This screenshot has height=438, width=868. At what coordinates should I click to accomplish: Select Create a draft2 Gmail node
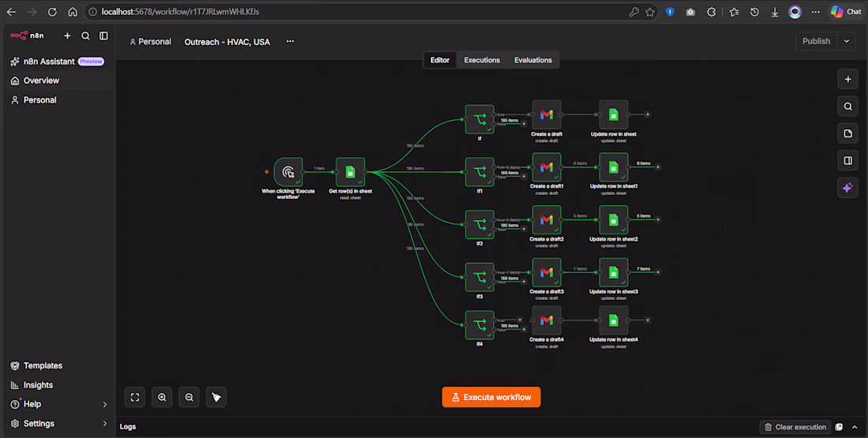tap(546, 220)
